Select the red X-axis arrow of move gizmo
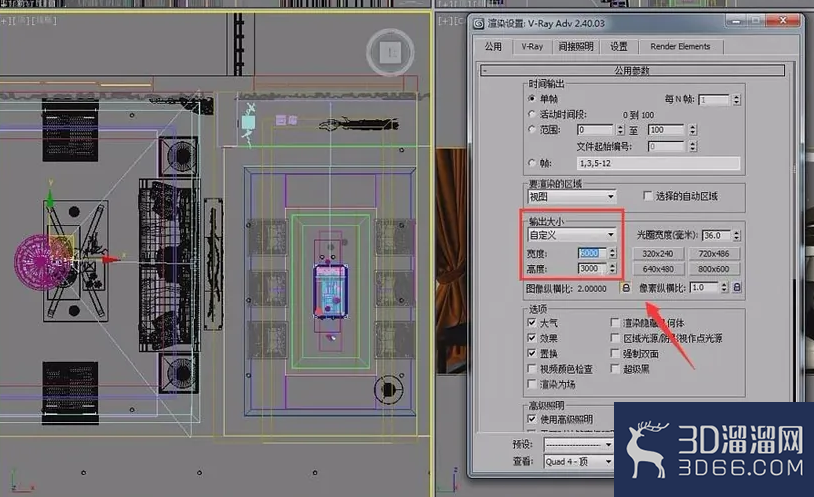This screenshot has height=497, width=814. 111,258
